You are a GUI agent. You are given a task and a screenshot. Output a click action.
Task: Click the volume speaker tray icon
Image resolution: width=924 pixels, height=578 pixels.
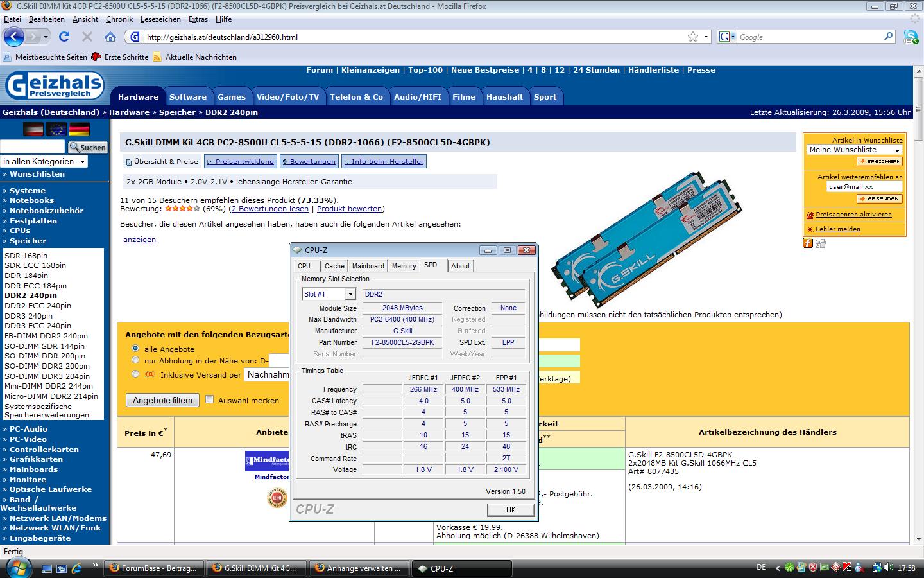pos(889,568)
